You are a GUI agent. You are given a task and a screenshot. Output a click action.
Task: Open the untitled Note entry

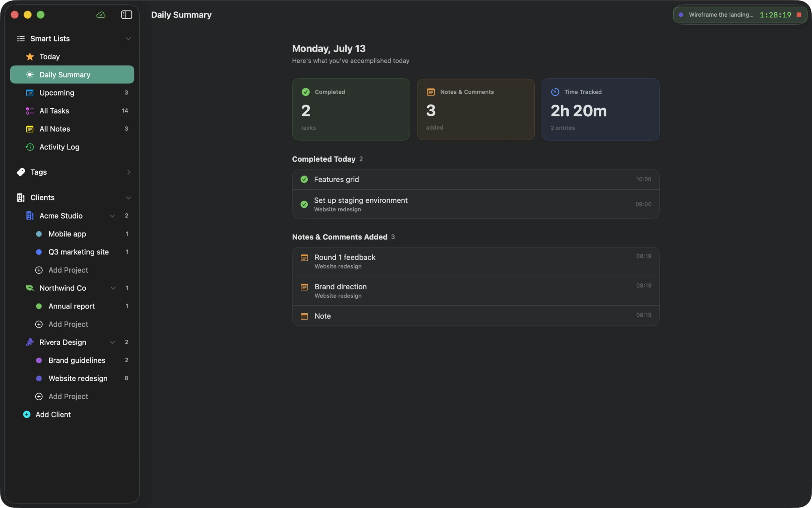(476, 316)
